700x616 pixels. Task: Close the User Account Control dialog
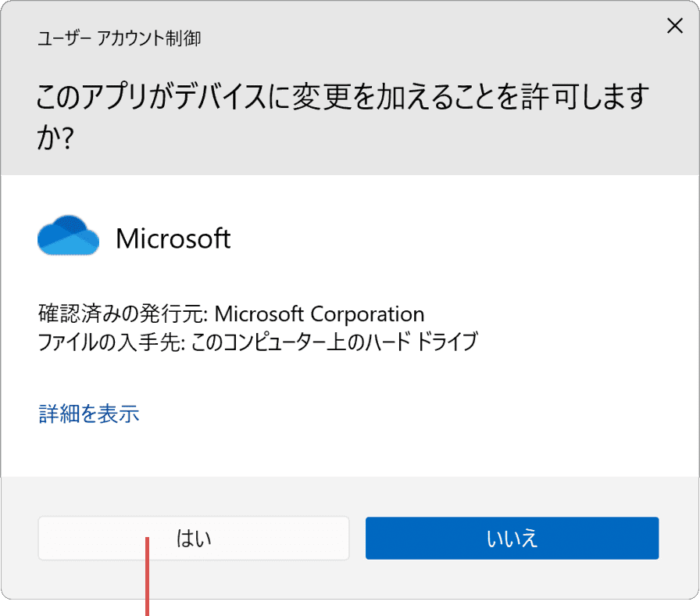tap(674, 26)
